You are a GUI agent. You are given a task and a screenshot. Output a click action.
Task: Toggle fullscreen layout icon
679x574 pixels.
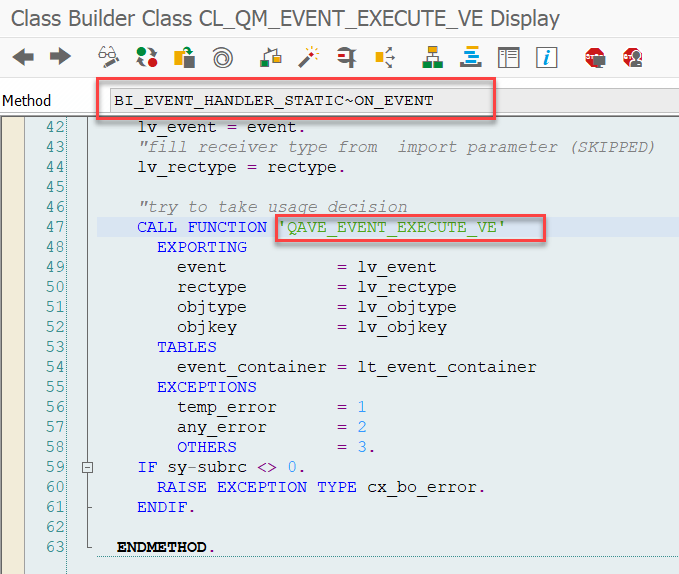[x=508, y=58]
